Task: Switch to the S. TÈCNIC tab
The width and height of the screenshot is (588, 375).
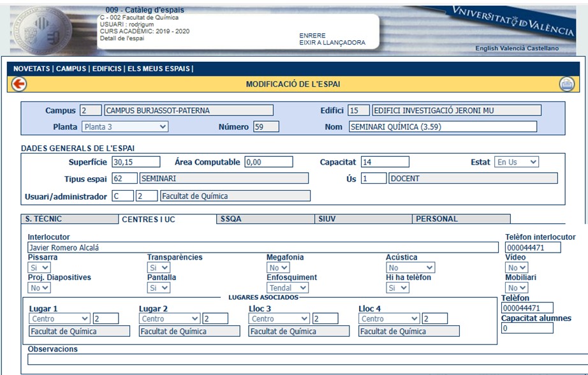Action: (70, 219)
